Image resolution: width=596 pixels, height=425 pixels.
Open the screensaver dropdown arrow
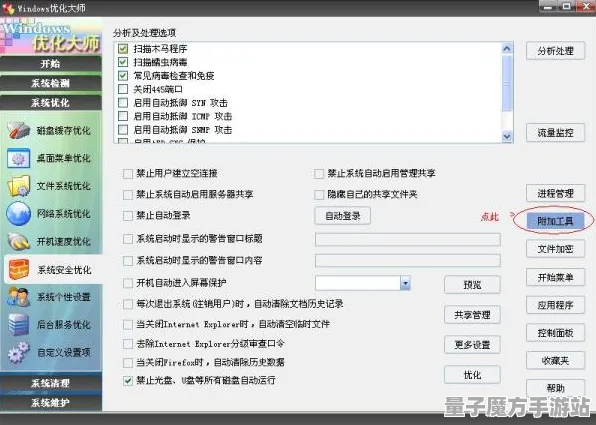click(x=405, y=283)
